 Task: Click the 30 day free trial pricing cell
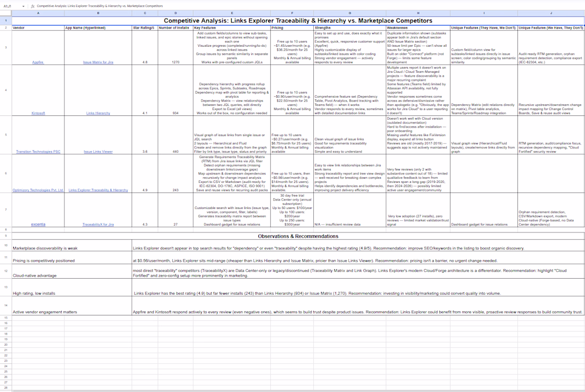coord(292,210)
